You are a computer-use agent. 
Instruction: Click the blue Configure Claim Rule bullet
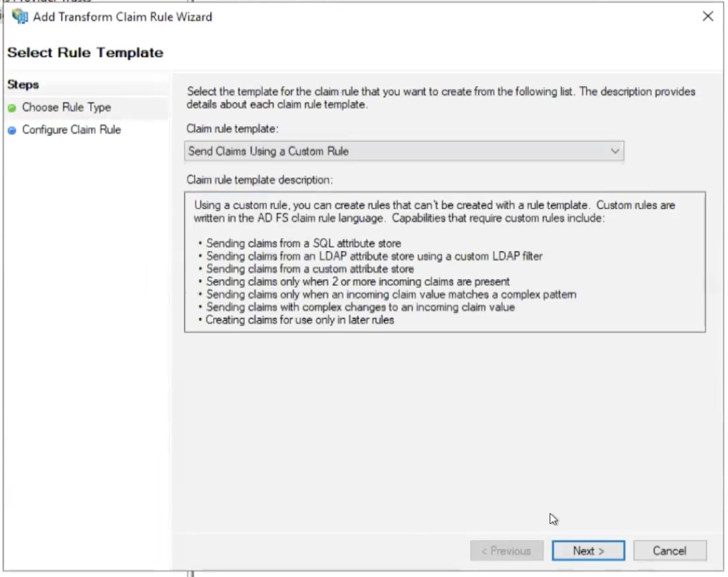[12, 130]
